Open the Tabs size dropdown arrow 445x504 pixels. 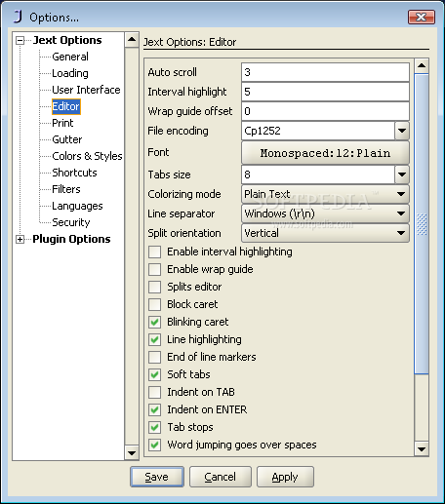[402, 174]
